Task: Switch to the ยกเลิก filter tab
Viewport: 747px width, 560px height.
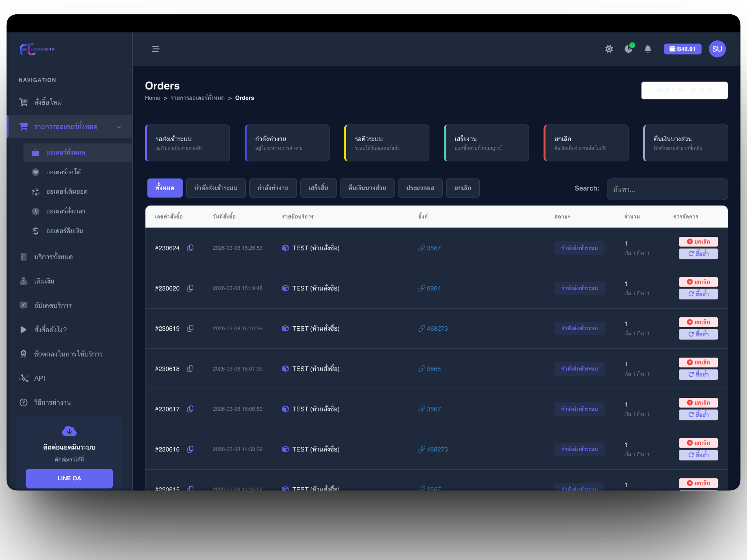Action: [462, 188]
